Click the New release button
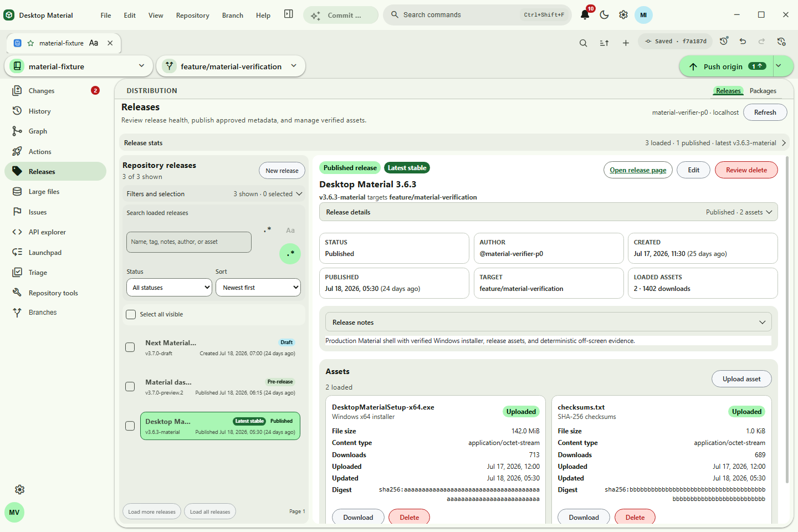This screenshot has height=532, width=798. tap(282, 171)
